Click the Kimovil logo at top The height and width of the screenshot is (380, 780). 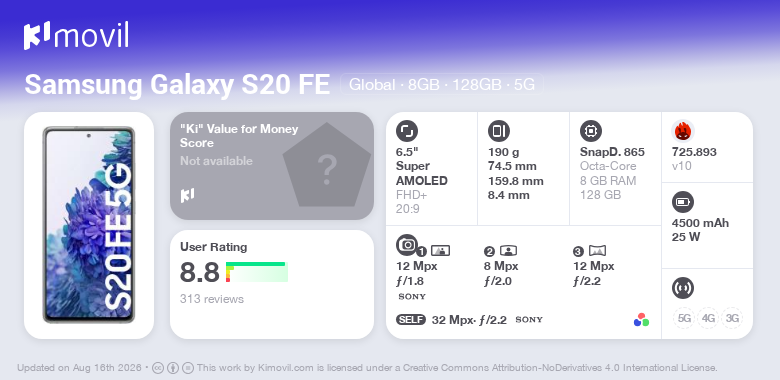tap(76, 35)
